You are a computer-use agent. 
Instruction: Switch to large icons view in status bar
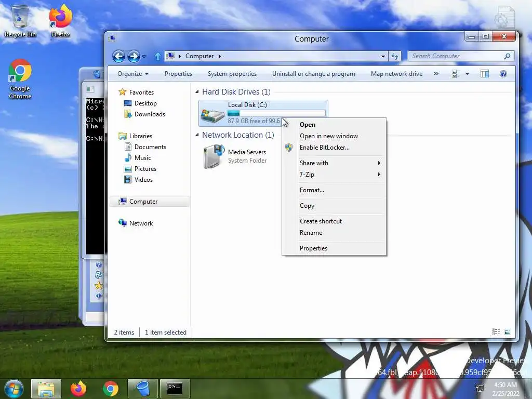click(x=508, y=332)
